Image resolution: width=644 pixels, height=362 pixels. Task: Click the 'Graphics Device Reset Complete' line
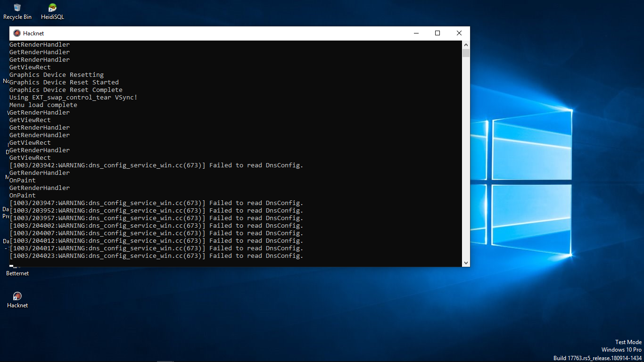click(x=66, y=90)
